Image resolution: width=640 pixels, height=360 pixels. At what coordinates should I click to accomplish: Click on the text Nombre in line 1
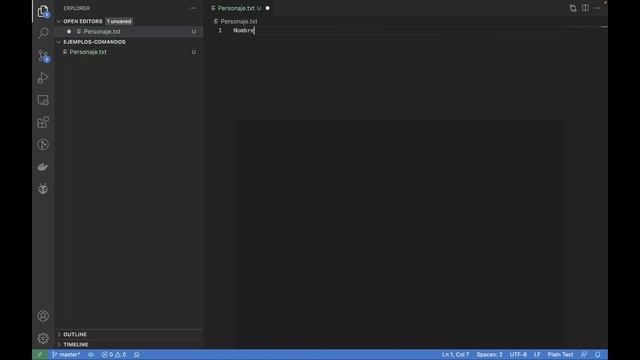pyautogui.click(x=244, y=31)
